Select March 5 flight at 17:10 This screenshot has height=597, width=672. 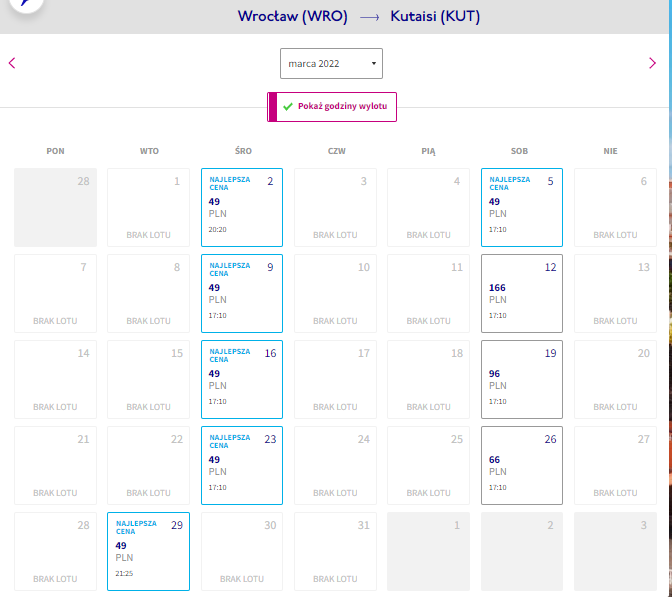(x=522, y=207)
